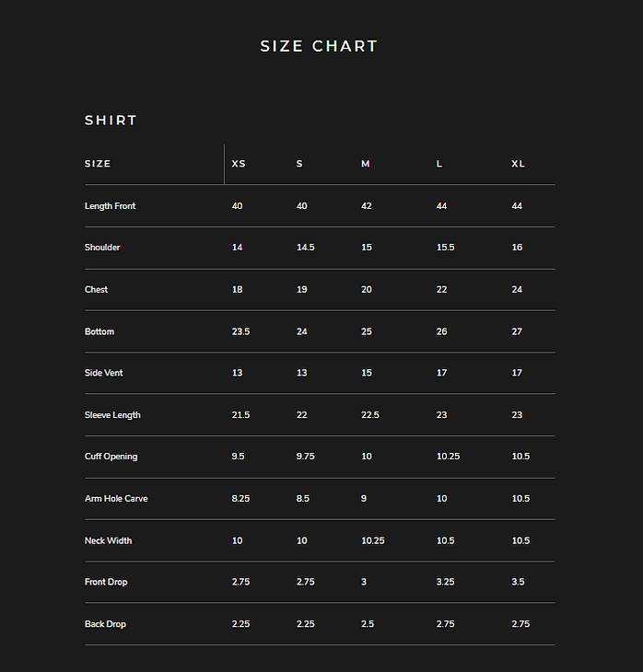This screenshot has width=643, height=672.
Task: Click the Side Vent row label
Action: 103,373
